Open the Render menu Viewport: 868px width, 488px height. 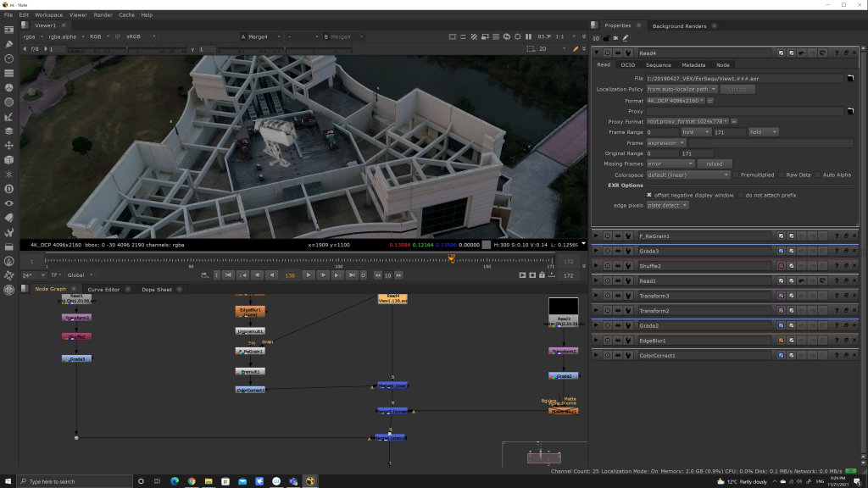(x=103, y=14)
